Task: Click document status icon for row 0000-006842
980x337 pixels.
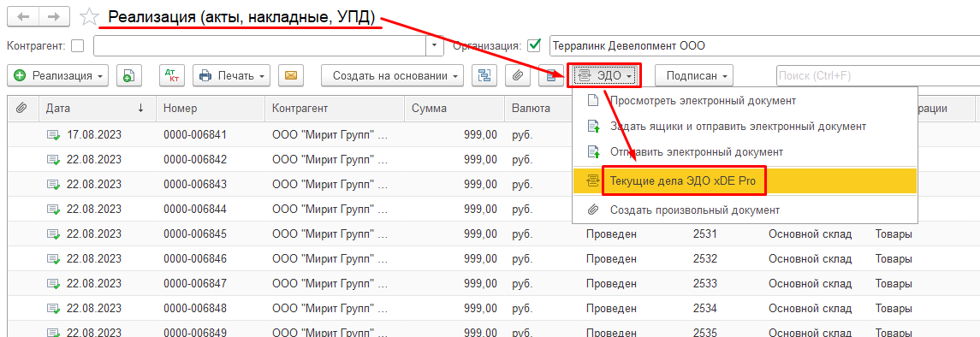Action: click(x=53, y=159)
